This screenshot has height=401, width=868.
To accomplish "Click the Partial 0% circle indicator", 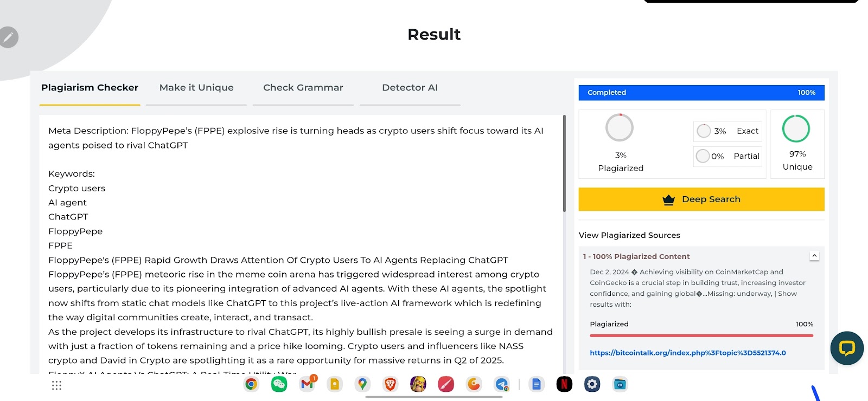I will point(703,156).
